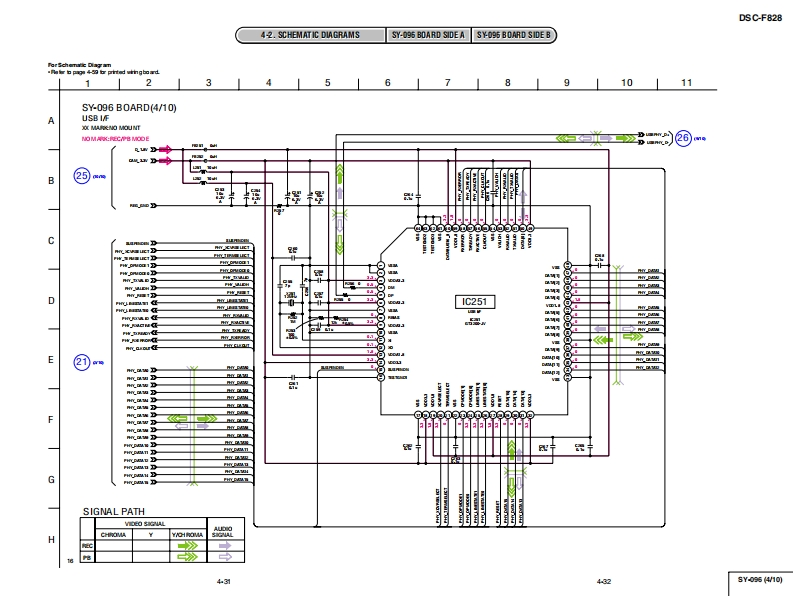The height and width of the screenshot is (596, 793).
Task: Click the SY-096 BOARD(4/10) heading
Action: [x=129, y=108]
